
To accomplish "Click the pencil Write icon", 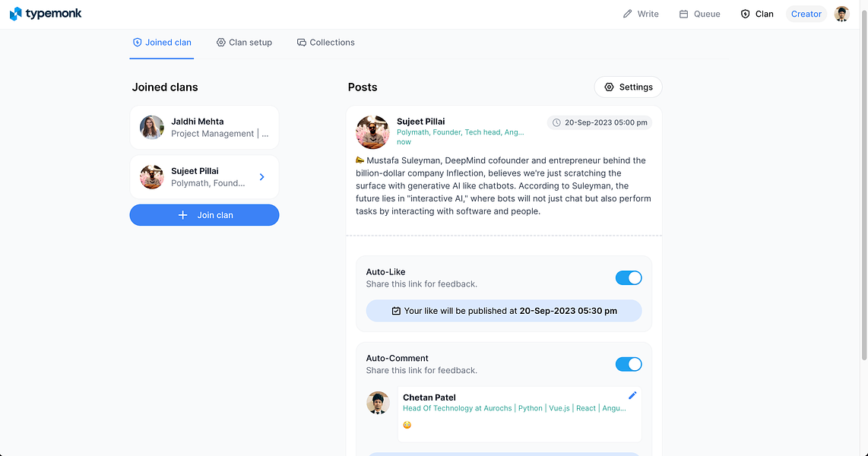I will [627, 14].
